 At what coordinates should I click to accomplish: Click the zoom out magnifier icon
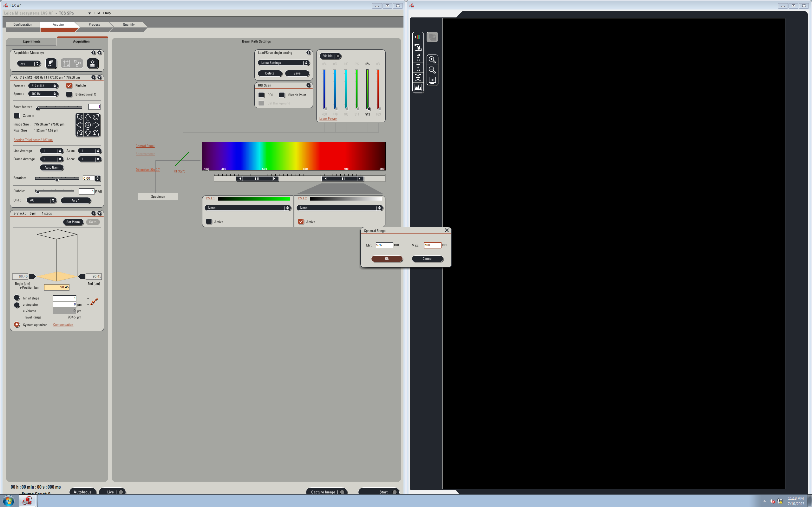click(432, 70)
